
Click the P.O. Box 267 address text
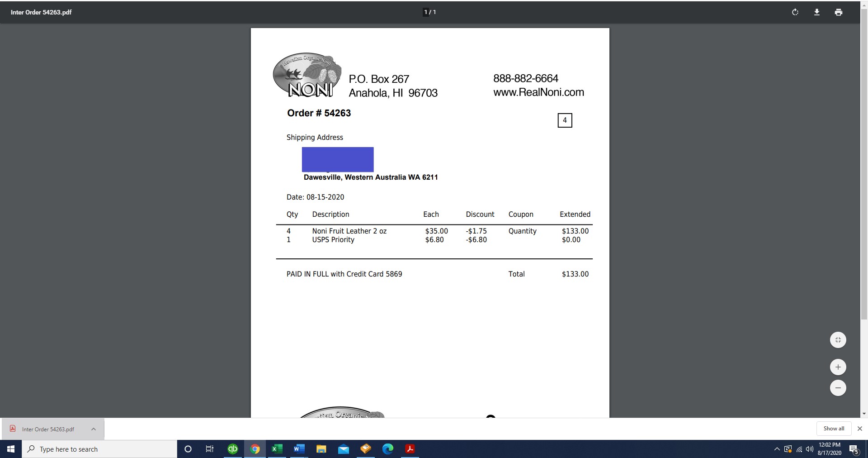pos(379,79)
